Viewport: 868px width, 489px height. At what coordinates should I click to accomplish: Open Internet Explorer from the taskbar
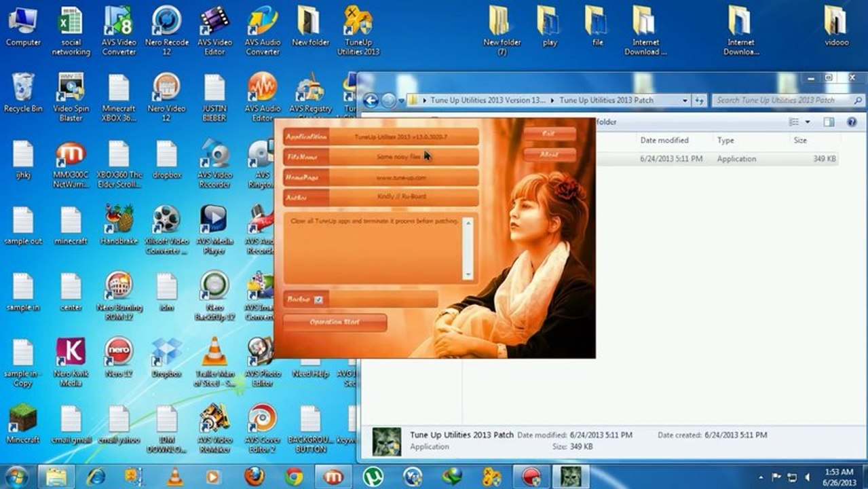point(96,477)
